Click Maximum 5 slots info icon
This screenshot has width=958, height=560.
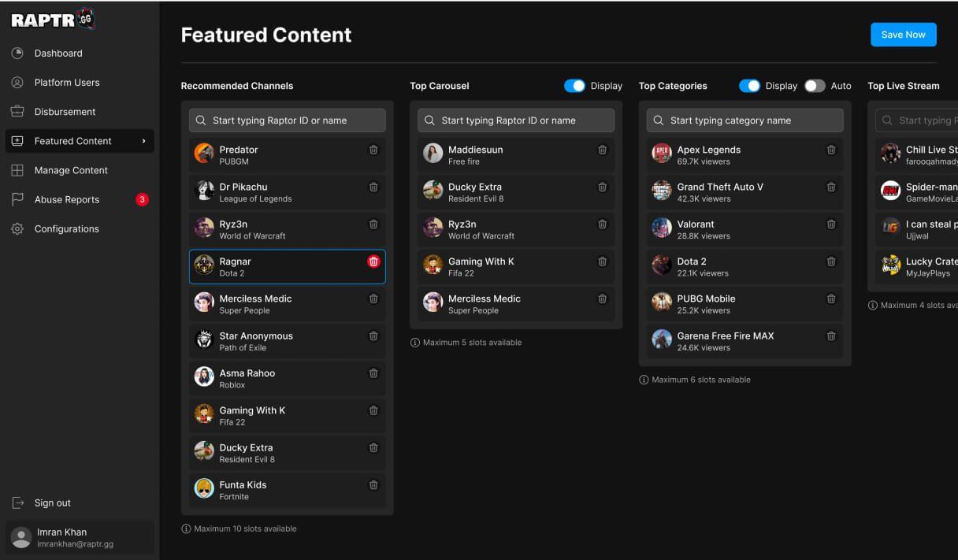415,343
